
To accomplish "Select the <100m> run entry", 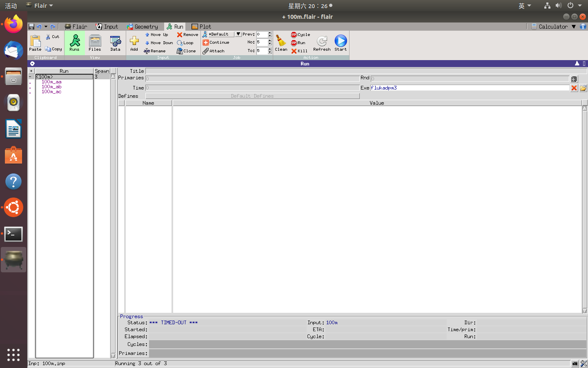I will [x=64, y=77].
